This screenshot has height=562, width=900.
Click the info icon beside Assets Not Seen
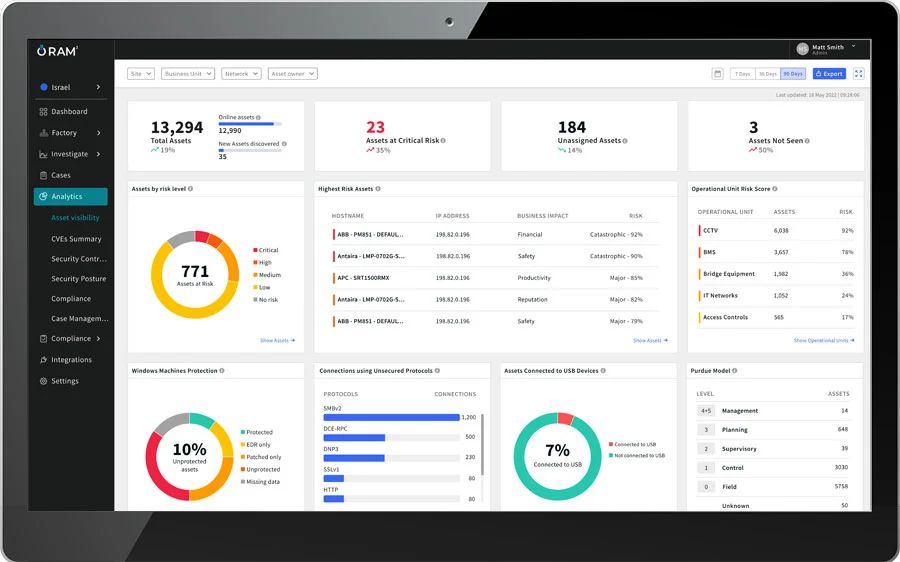pos(807,141)
